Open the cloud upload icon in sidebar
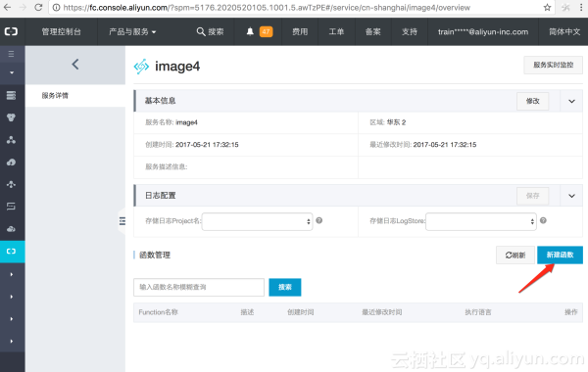Viewport: 588px width, 372px height. (x=11, y=162)
